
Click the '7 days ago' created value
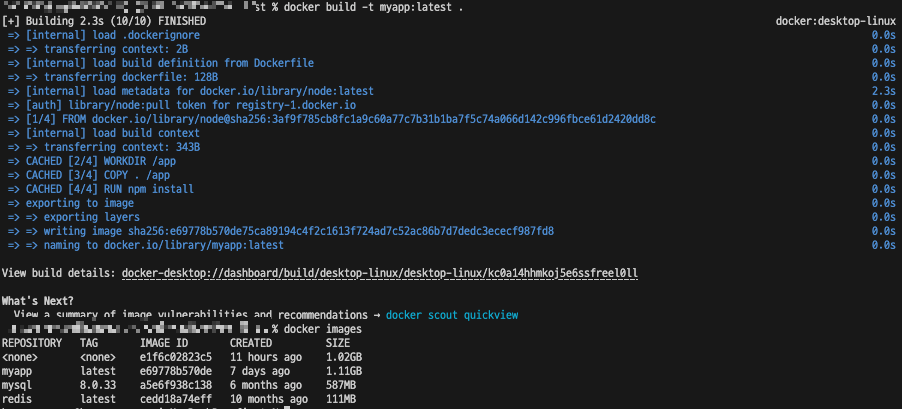260,371
